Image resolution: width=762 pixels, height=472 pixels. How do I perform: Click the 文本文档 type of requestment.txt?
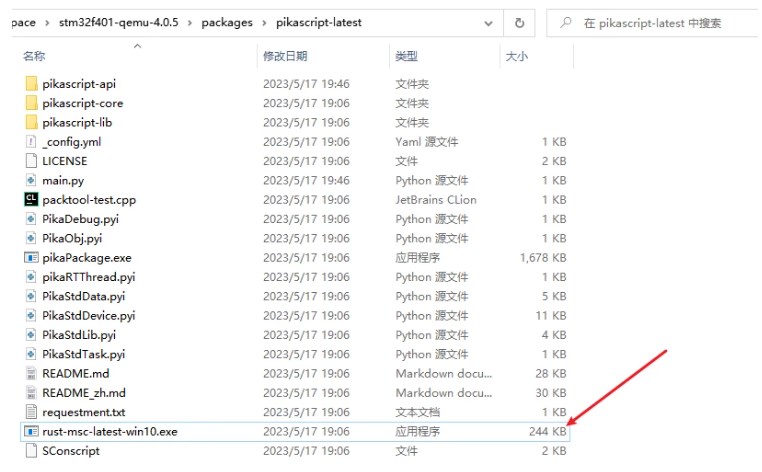pyautogui.click(x=417, y=412)
